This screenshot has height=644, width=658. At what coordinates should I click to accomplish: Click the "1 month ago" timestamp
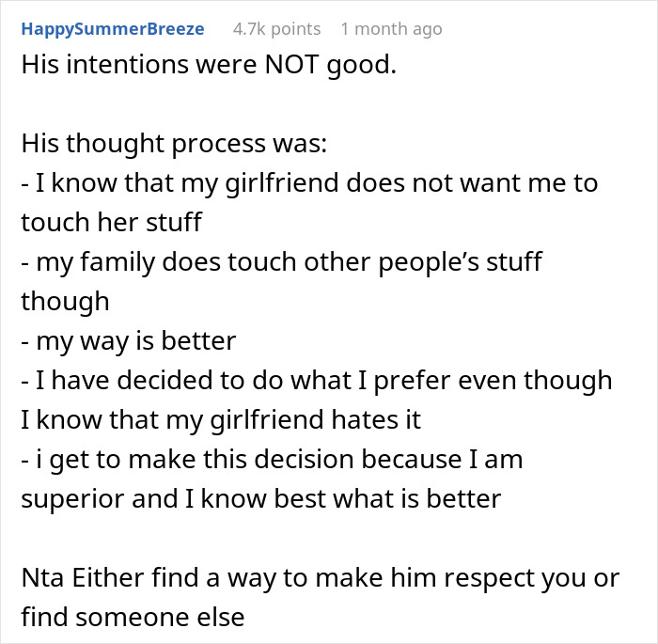(391, 29)
